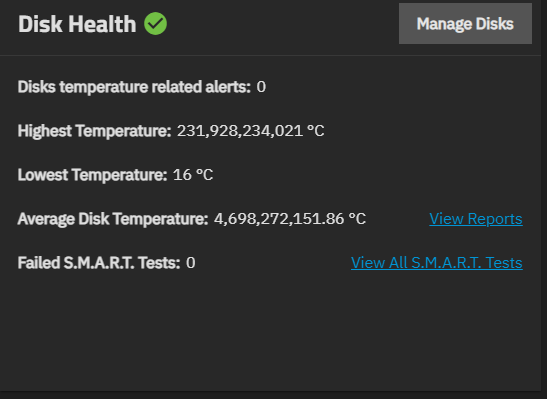The width and height of the screenshot is (547, 399).
Task: Follow the View Reports link
Action: point(476,219)
